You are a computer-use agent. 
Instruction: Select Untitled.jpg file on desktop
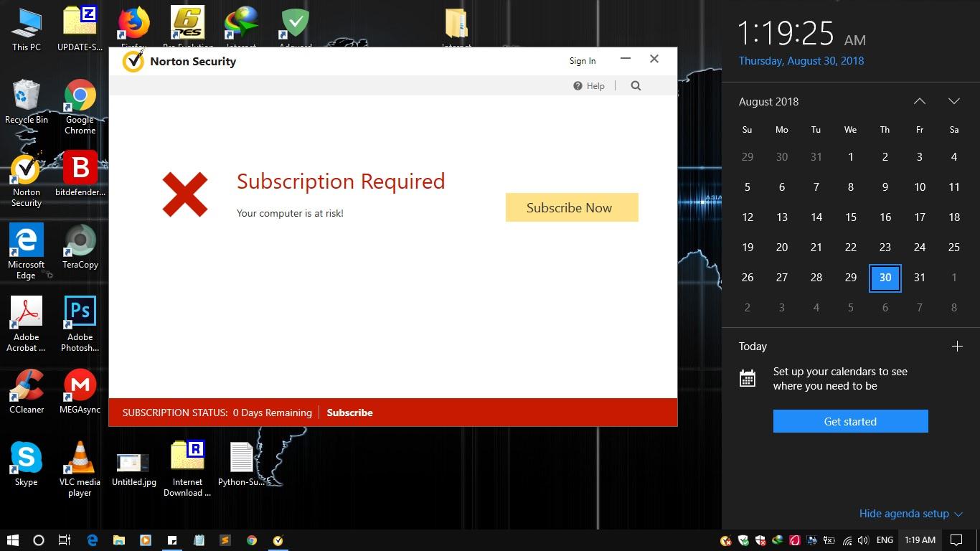(133, 470)
